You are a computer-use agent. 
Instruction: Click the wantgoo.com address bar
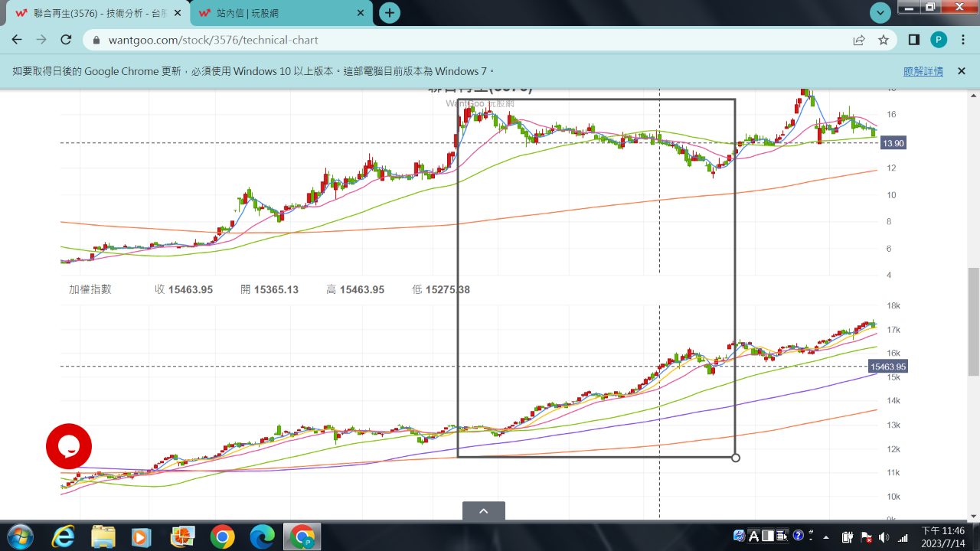pyautogui.click(x=459, y=40)
